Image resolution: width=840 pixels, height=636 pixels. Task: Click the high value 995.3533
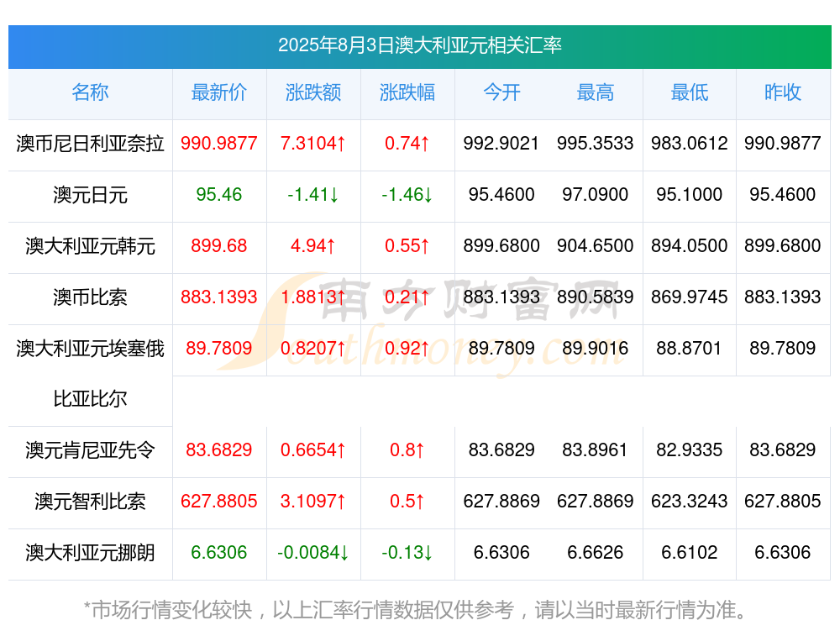(x=596, y=144)
